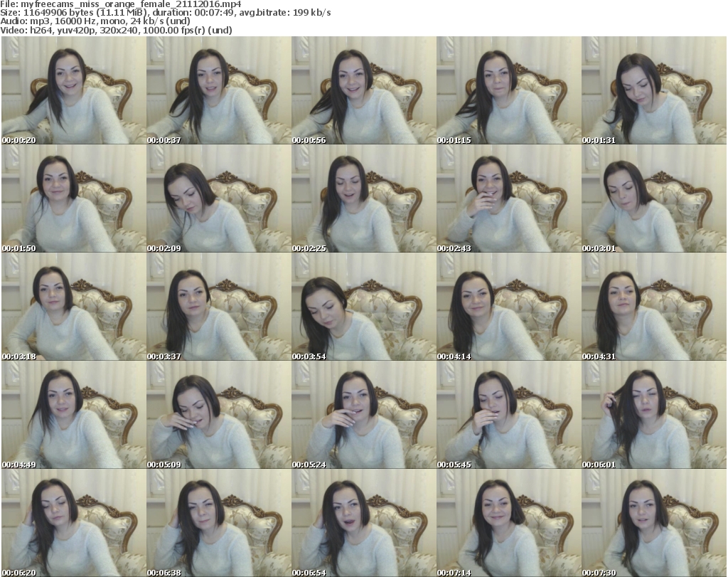Click the thumbnail at 00:04:31
The image size is (728, 577).
coord(654,307)
